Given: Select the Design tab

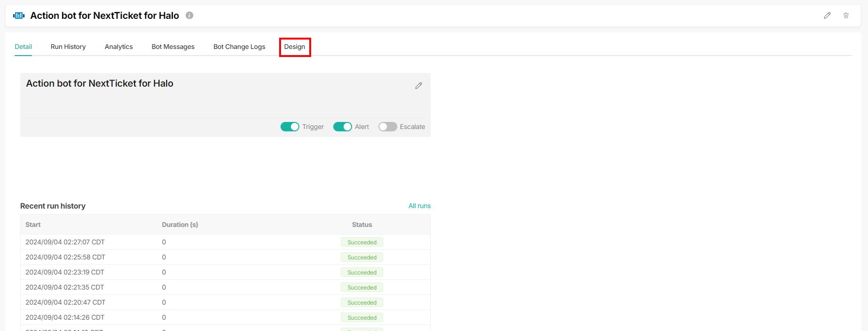Looking at the screenshot, I should coord(295,47).
